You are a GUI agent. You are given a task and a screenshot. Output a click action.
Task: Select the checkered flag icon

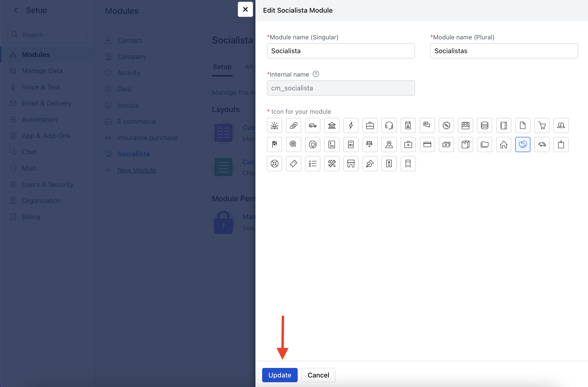click(274, 144)
